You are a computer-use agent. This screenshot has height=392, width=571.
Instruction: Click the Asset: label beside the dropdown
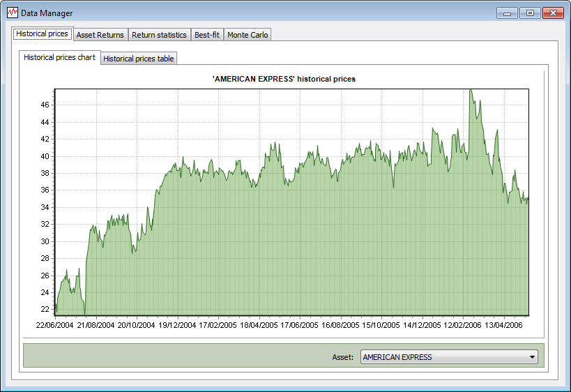pyautogui.click(x=343, y=357)
